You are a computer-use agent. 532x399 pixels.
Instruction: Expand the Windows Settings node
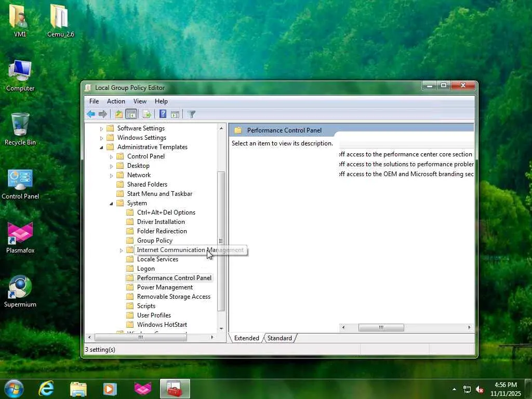pos(101,138)
